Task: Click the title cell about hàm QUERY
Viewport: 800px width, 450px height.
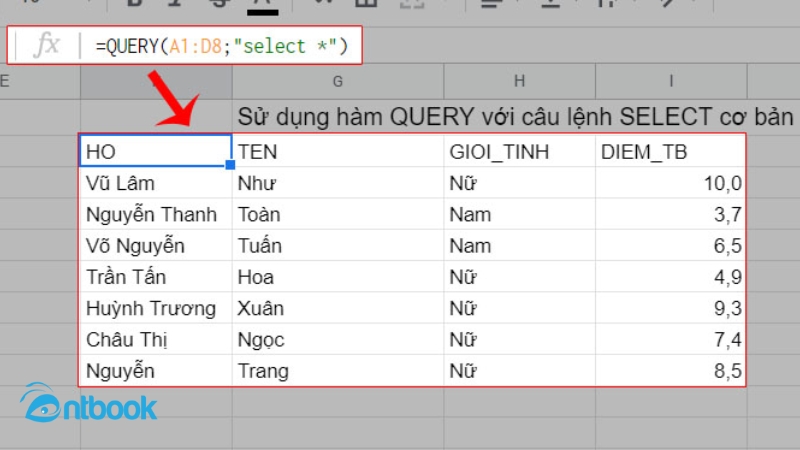Action: pos(514,116)
